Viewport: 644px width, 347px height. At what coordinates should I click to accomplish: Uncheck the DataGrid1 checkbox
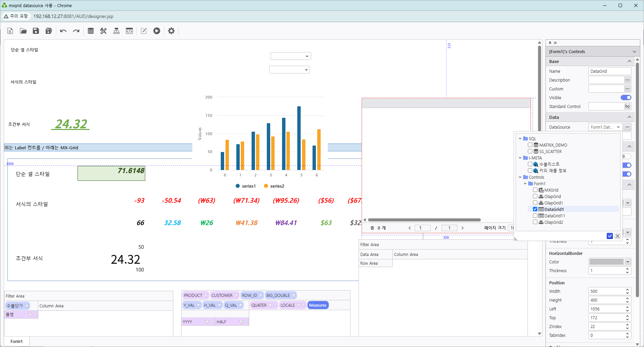tap(535, 209)
